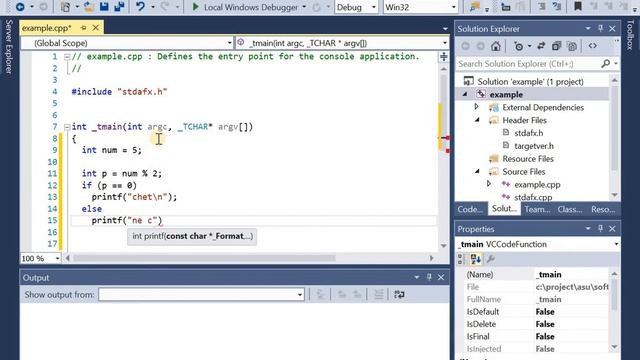Click the search magnifier icon in Solution Explorer
The image size is (640, 360).
tap(605, 64)
